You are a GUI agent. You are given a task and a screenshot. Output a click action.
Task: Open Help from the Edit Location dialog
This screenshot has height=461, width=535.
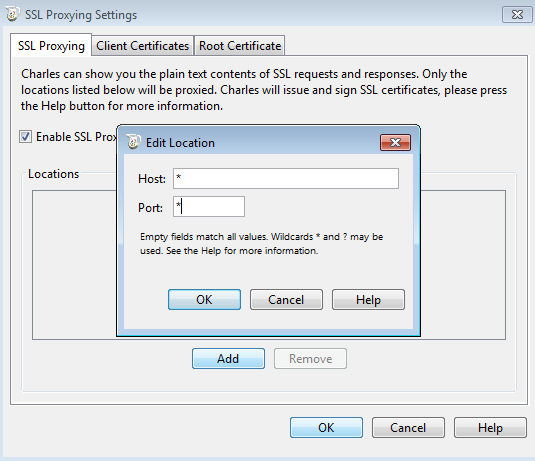tap(368, 300)
